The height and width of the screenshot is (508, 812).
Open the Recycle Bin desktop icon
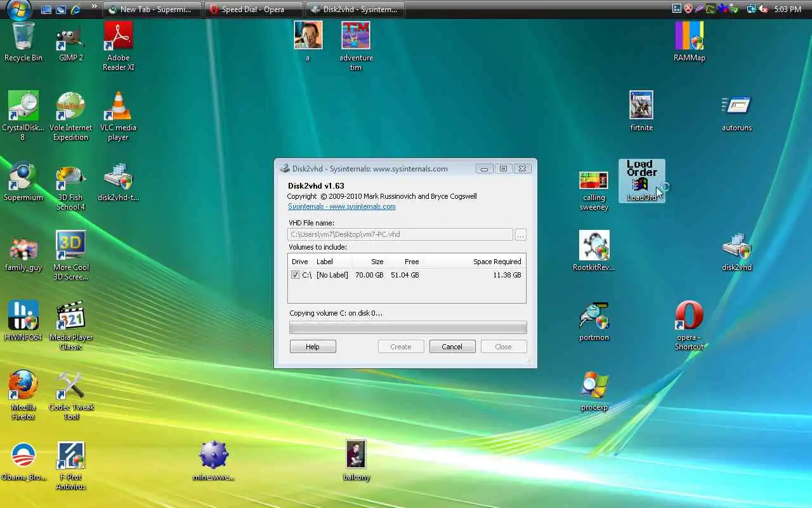23,42
